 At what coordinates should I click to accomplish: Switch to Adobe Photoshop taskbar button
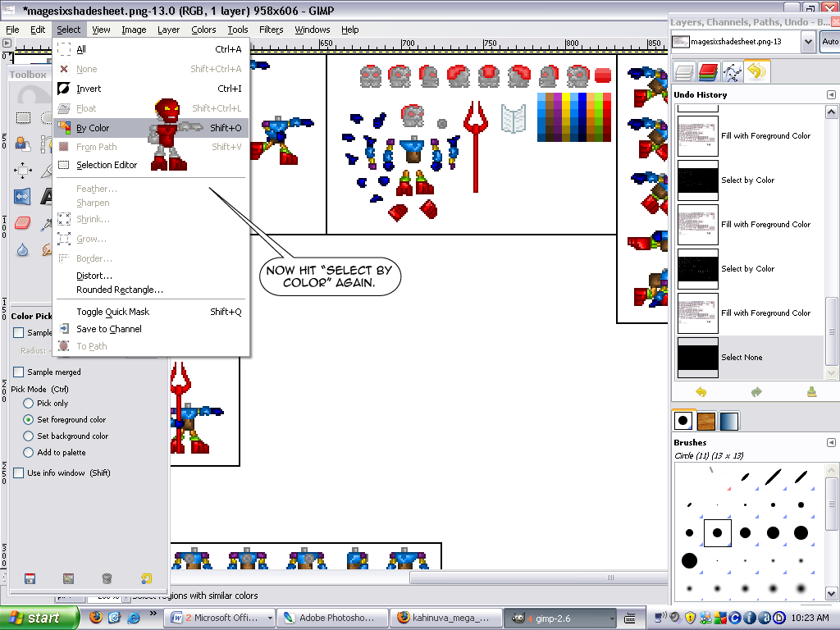coord(332,618)
